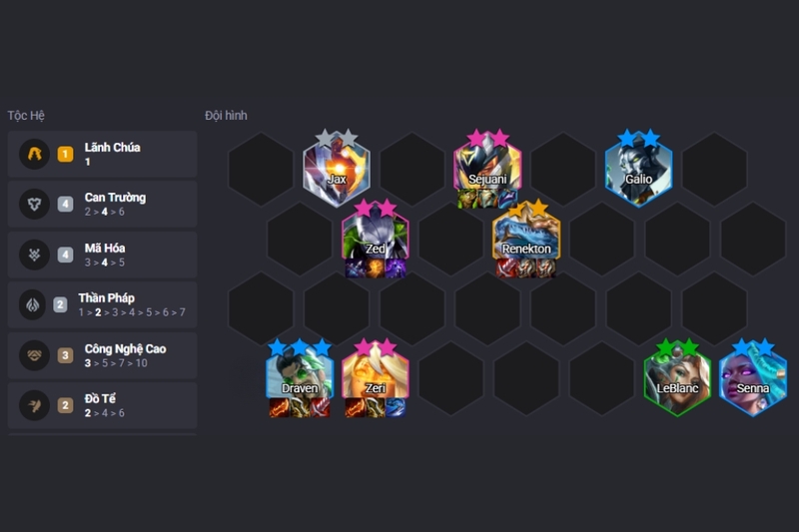This screenshot has height=532, width=799.
Task: Click the Jax champion hexagon
Action: 337,171
